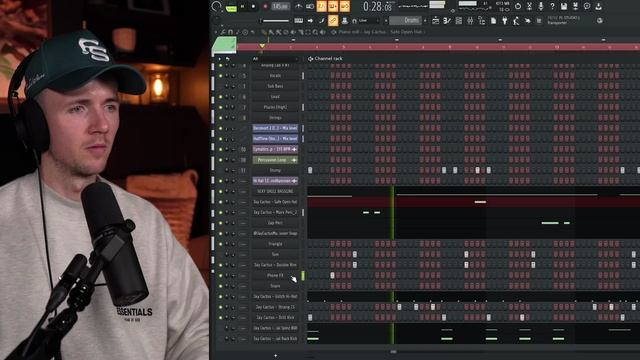
Task: Select the Vocals channel button
Action: [275, 76]
